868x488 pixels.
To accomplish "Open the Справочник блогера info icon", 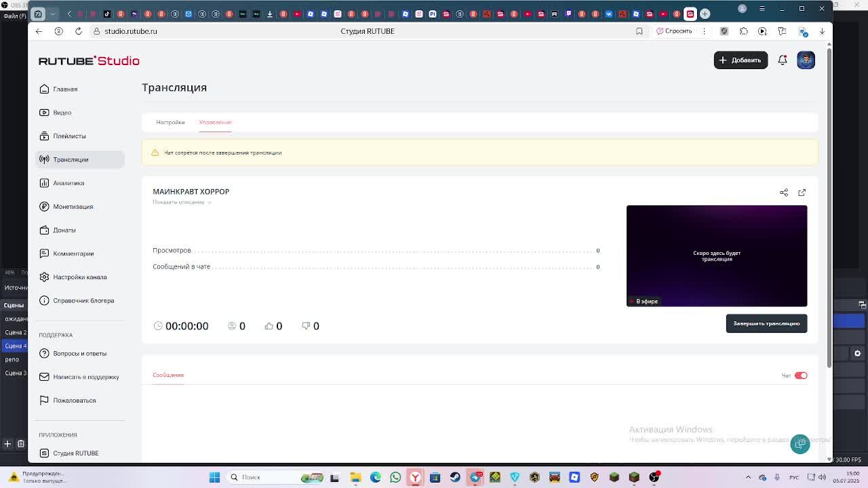I will tap(44, 300).
